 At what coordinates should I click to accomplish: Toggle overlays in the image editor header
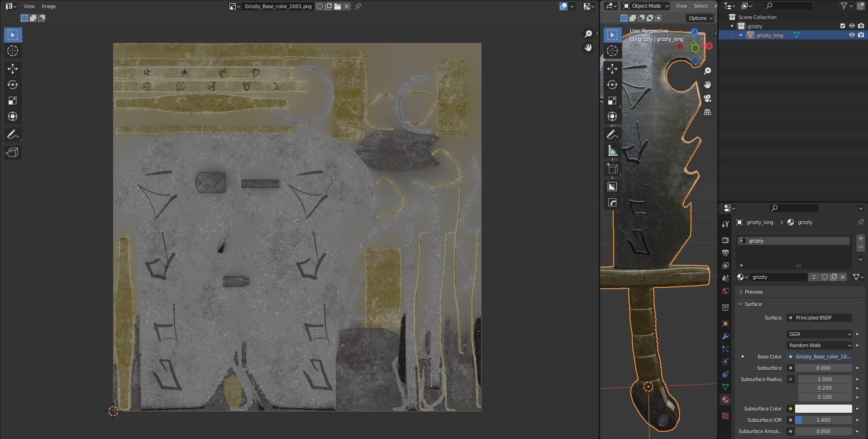[x=563, y=6]
